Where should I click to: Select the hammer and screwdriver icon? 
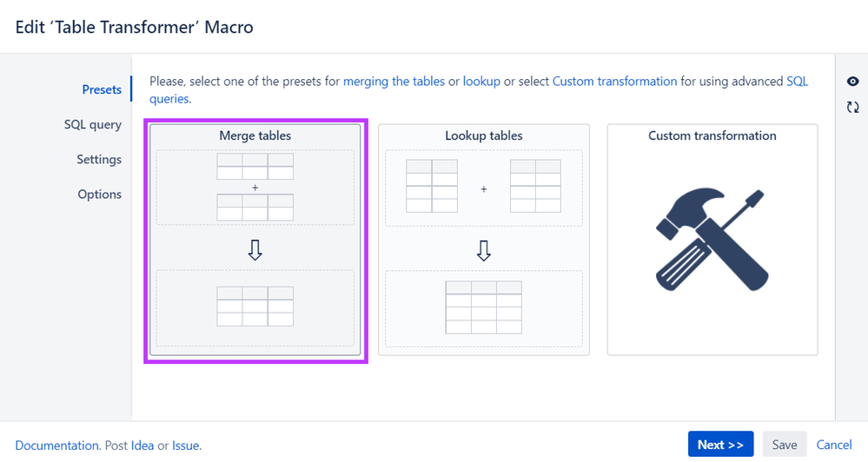tap(712, 239)
